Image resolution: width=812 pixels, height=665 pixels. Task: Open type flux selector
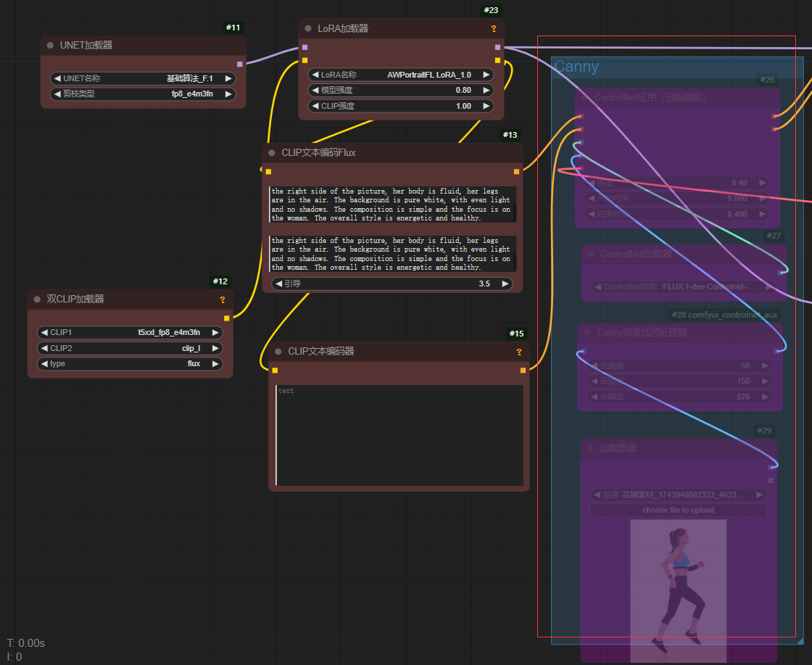(x=130, y=364)
